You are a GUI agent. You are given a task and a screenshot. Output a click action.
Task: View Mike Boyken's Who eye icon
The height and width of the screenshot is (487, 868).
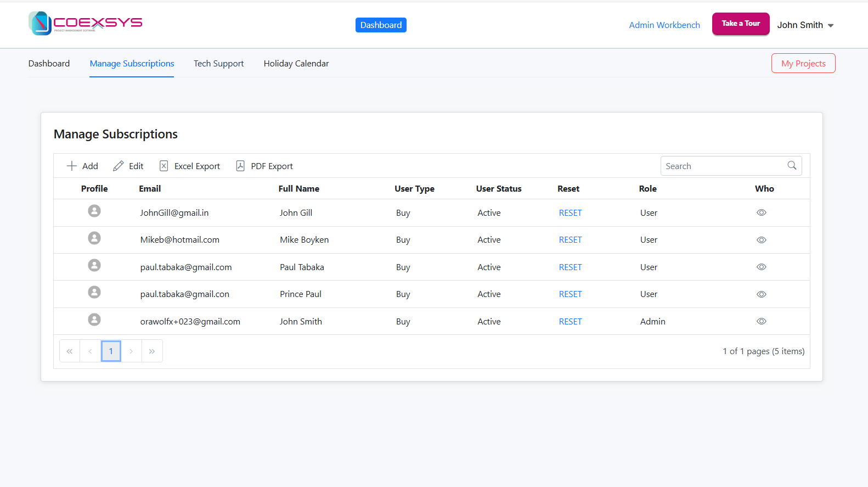pyautogui.click(x=762, y=240)
